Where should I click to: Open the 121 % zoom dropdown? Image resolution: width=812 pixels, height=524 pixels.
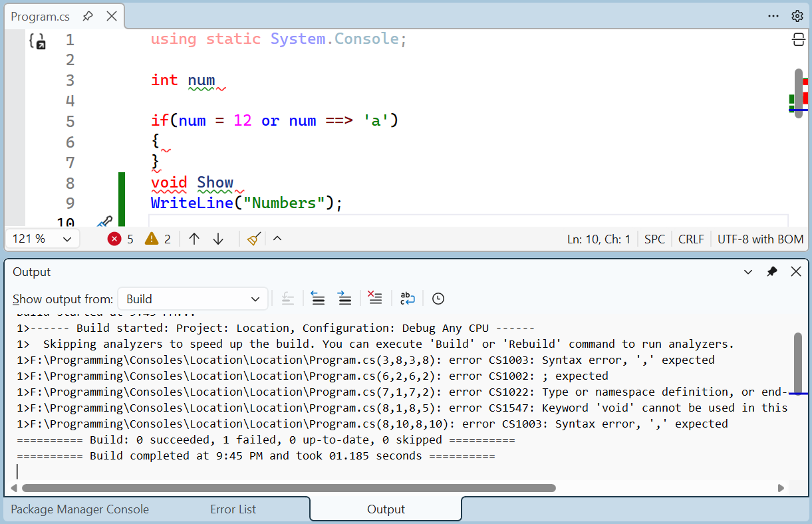(43, 239)
